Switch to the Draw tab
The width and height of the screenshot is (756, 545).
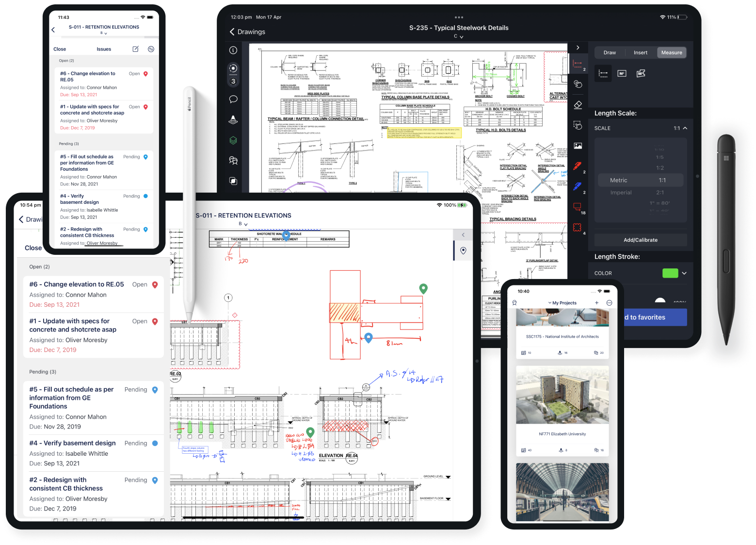click(x=610, y=52)
